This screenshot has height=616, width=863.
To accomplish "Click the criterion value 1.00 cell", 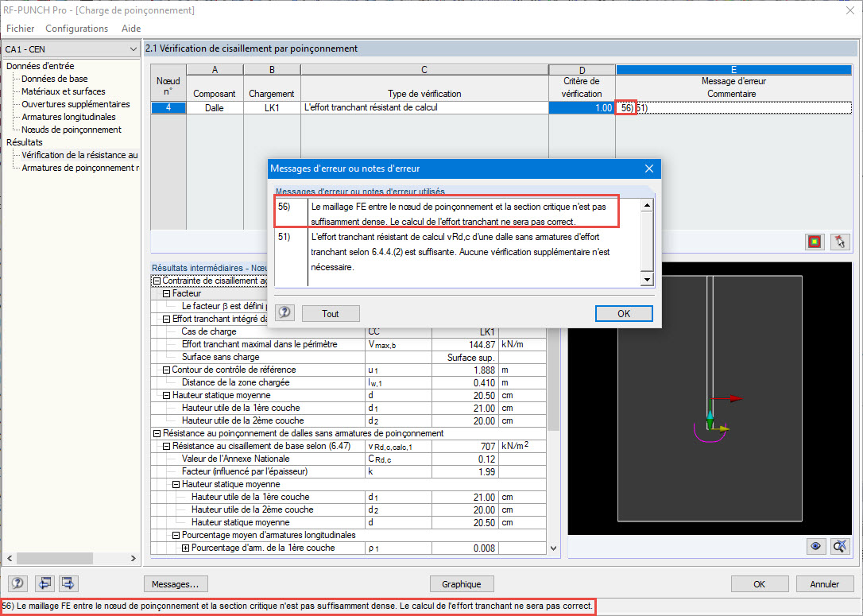I will (x=582, y=108).
